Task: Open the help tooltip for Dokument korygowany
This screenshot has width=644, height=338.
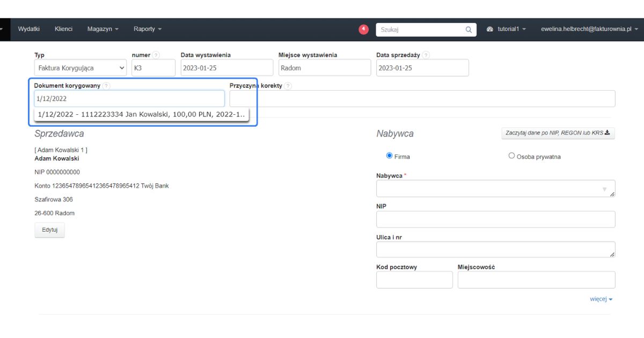Action: pyautogui.click(x=106, y=86)
